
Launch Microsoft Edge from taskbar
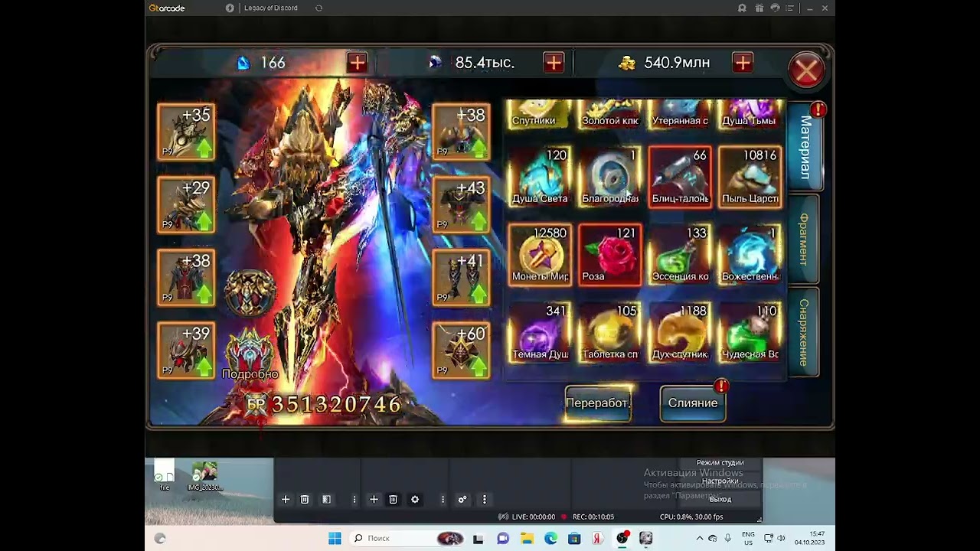click(550, 539)
